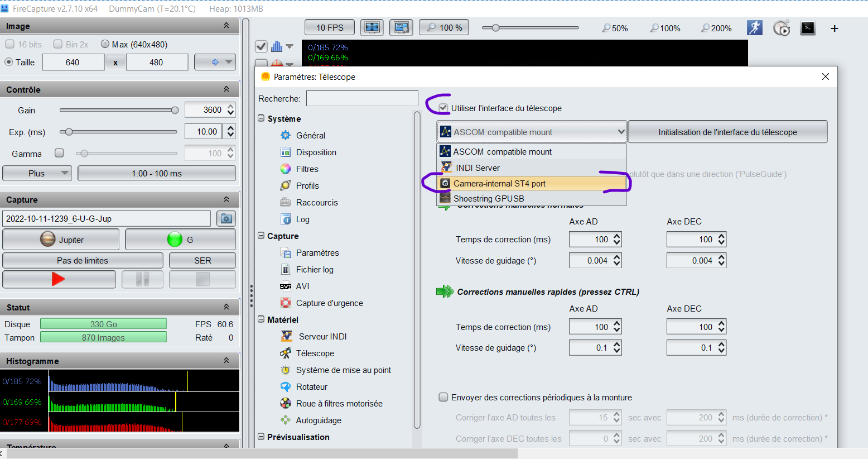
Task: Click the monitor display icon in toolbar
Action: (x=401, y=27)
